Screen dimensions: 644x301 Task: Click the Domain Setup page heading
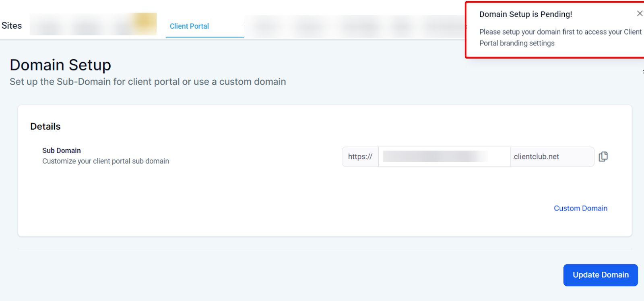click(x=60, y=65)
